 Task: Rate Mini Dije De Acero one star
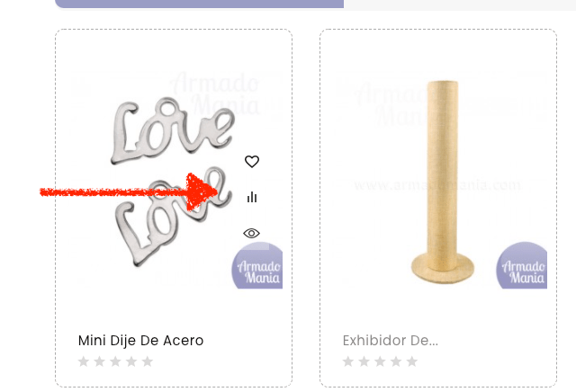click(84, 361)
